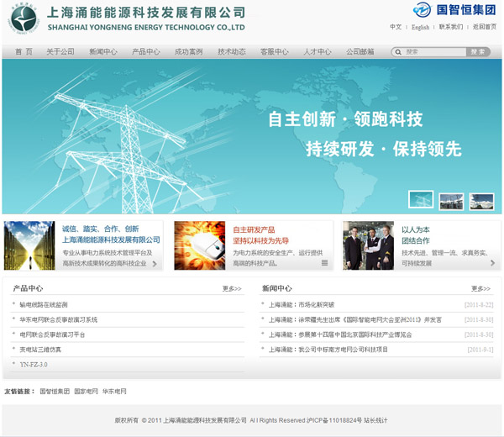This screenshot has width=504, height=437.
Task: Open the 联系我们 link
Action: (451, 27)
